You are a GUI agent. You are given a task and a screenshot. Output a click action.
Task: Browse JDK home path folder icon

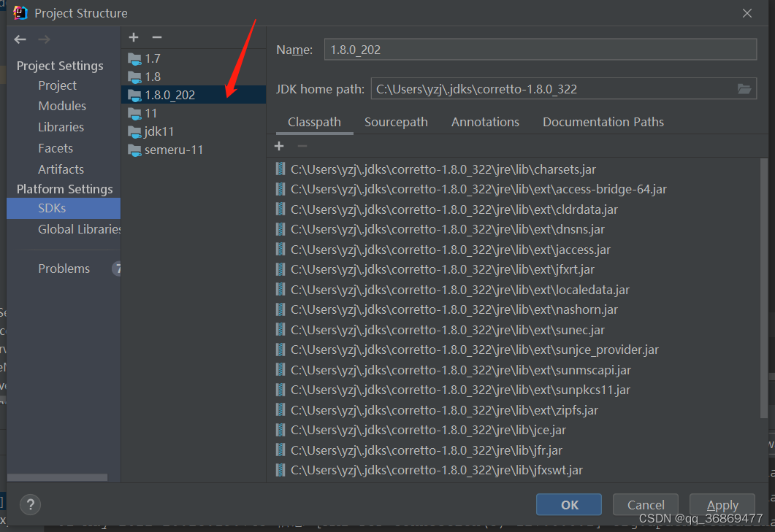point(744,89)
